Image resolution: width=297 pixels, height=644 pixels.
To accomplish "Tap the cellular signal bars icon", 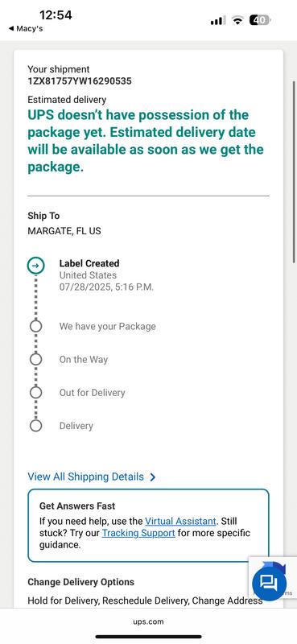I will (217, 21).
